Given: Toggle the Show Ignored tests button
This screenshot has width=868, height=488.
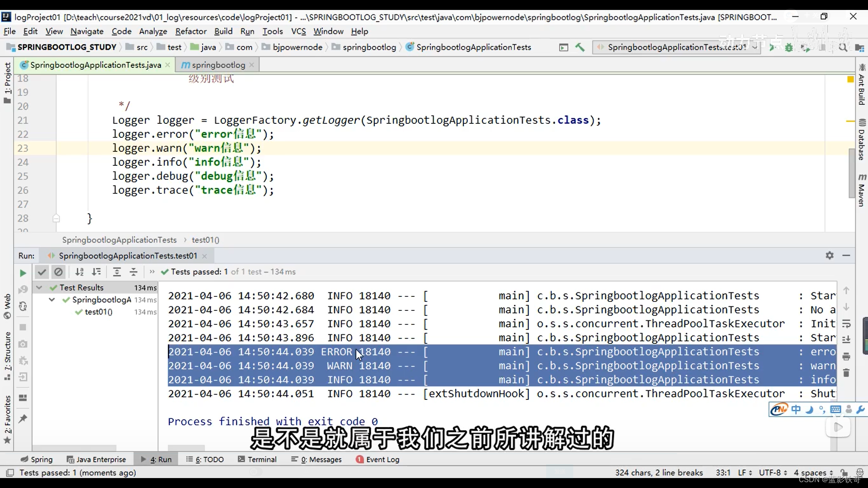Looking at the screenshot, I should coord(58,272).
